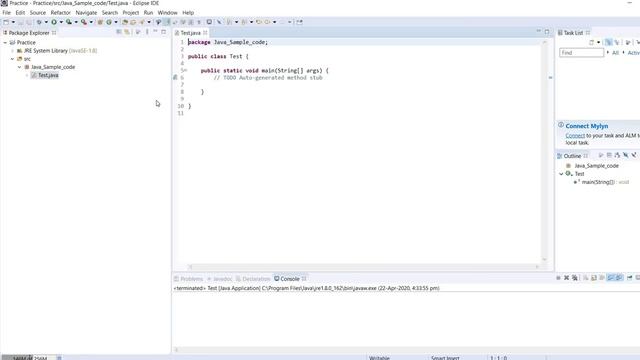Click the Open Type toolbar icon
Image resolution: width=640 pixels, height=360 pixels.
(x=125, y=22)
